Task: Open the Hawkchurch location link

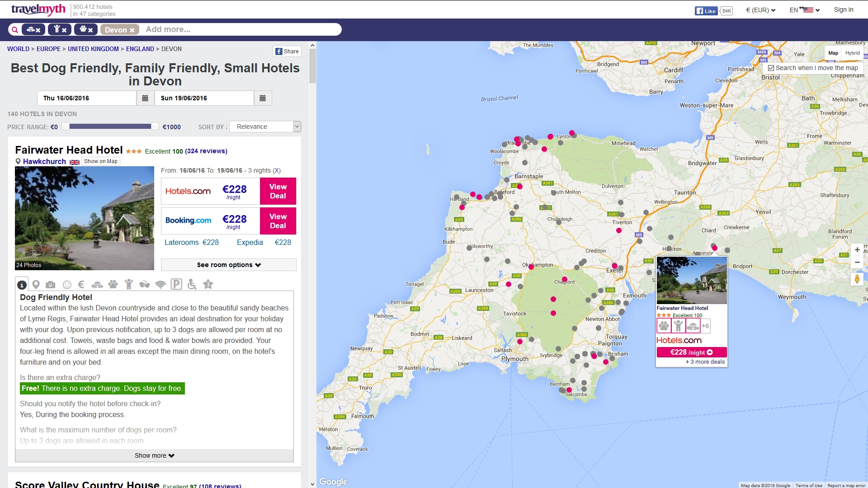Action: click(x=44, y=161)
